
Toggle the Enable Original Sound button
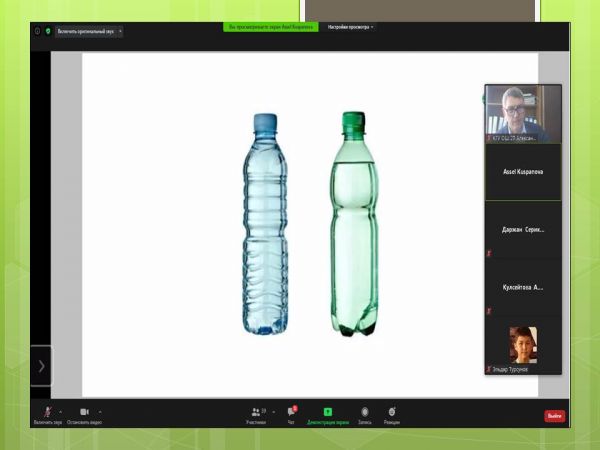point(85,31)
